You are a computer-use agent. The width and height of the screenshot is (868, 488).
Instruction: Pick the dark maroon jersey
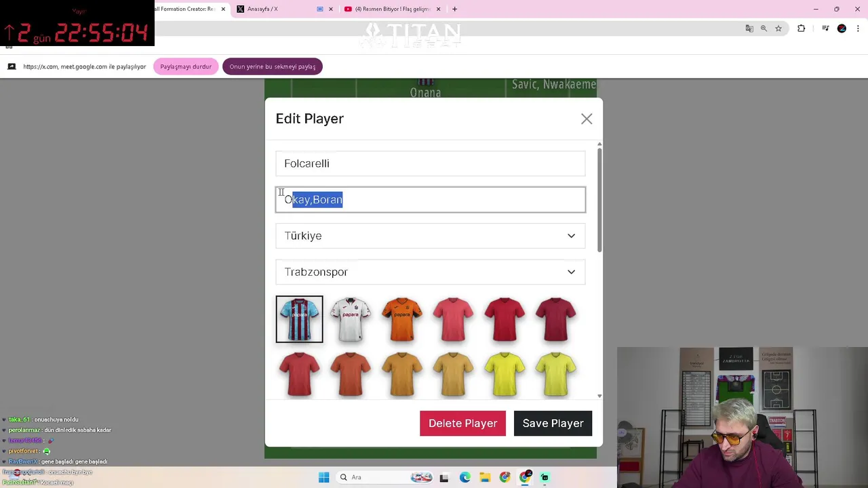(556, 319)
